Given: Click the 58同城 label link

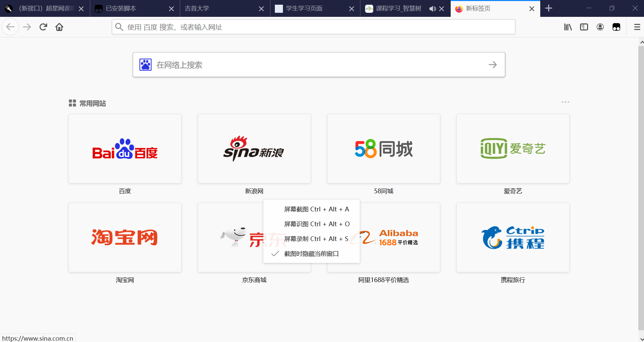Looking at the screenshot, I should tap(384, 191).
